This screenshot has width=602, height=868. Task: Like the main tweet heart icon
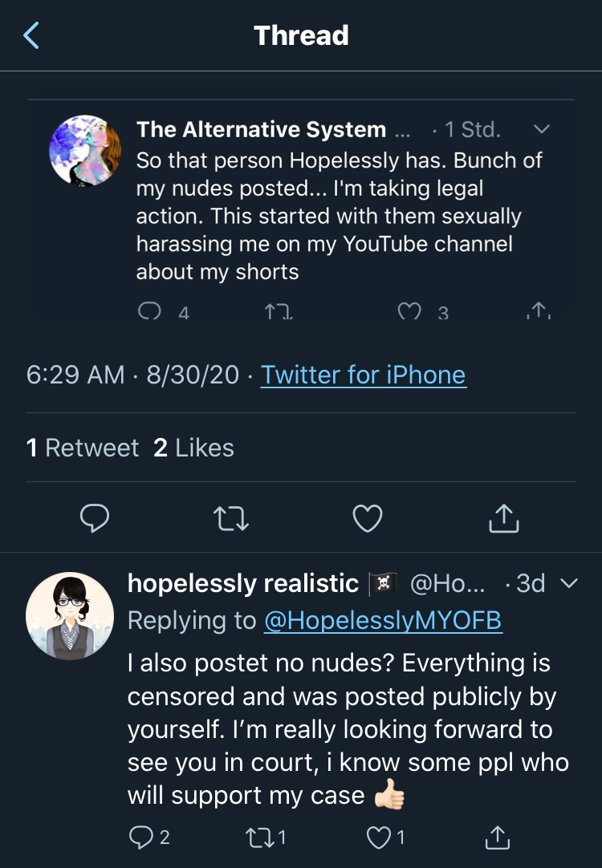coord(368,518)
